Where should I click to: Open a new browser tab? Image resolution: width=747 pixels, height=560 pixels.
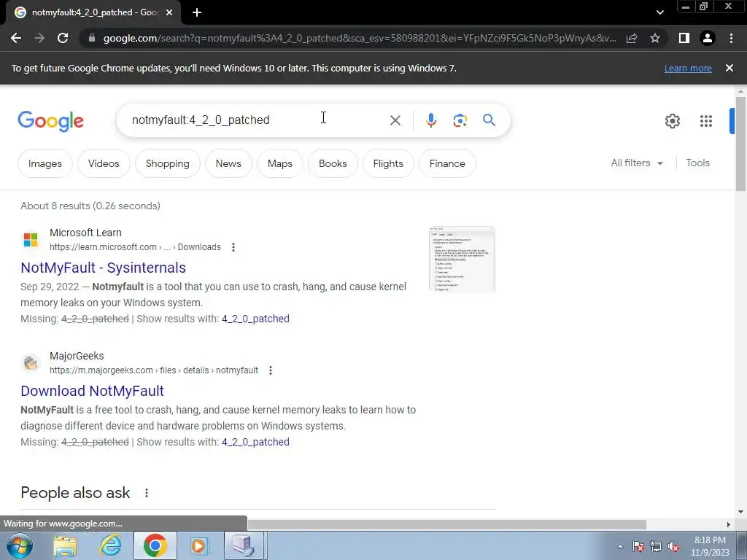197,12
